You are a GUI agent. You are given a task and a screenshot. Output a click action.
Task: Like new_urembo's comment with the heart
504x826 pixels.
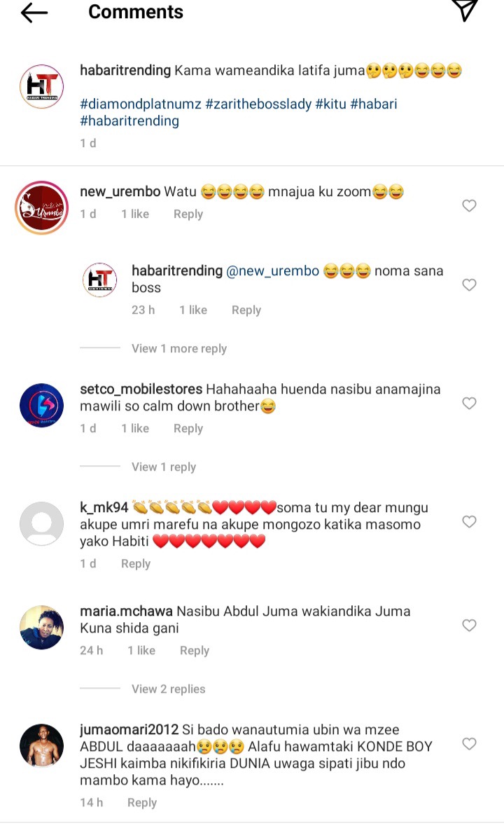(469, 205)
